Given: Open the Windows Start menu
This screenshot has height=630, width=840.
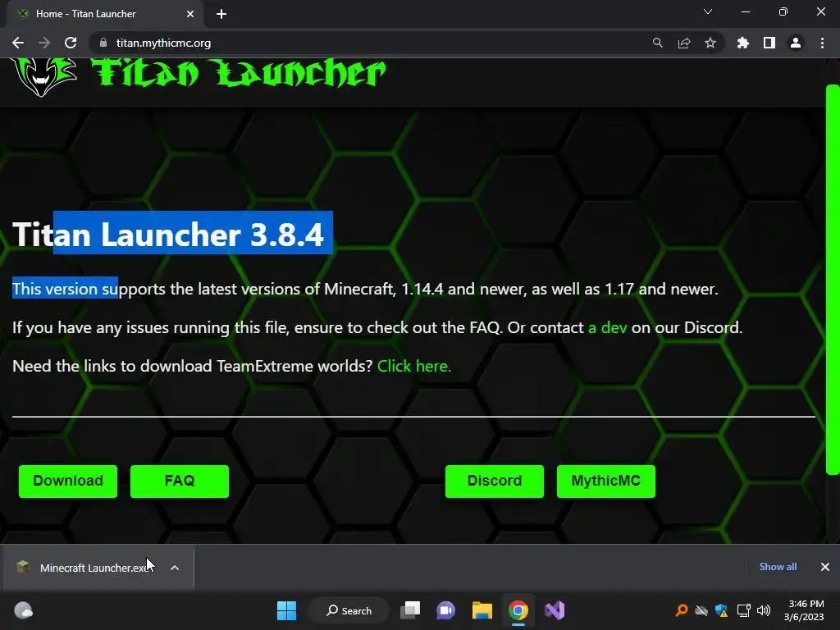Looking at the screenshot, I should [x=286, y=610].
